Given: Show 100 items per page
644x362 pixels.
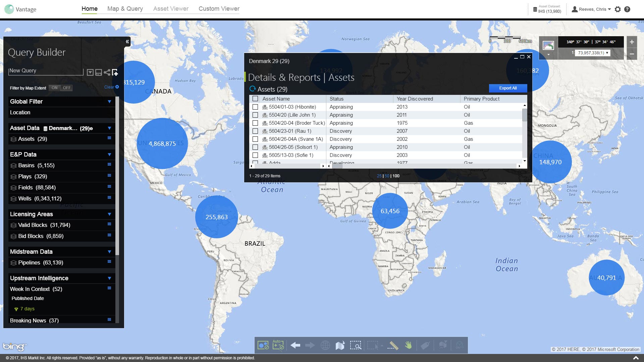Looking at the screenshot, I should point(396,176).
